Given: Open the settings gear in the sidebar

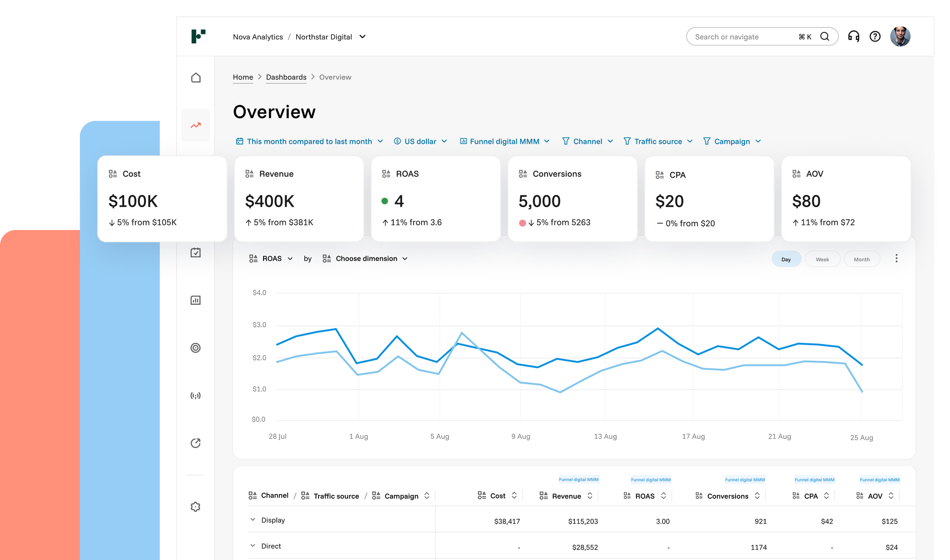Looking at the screenshot, I should click(x=196, y=507).
